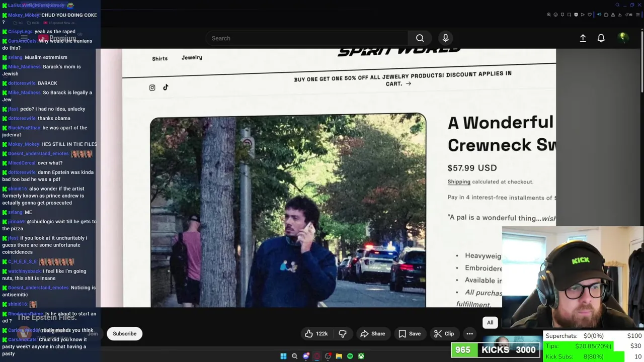Screen dimensions: 644x362
Task: Select the Shirts menu item
Action: point(160,59)
